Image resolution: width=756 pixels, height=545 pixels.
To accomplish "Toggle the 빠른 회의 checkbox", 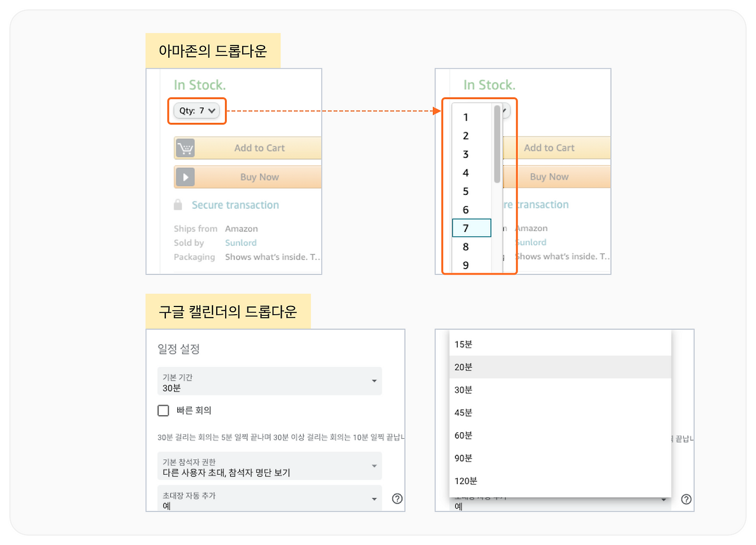I will 164,410.
